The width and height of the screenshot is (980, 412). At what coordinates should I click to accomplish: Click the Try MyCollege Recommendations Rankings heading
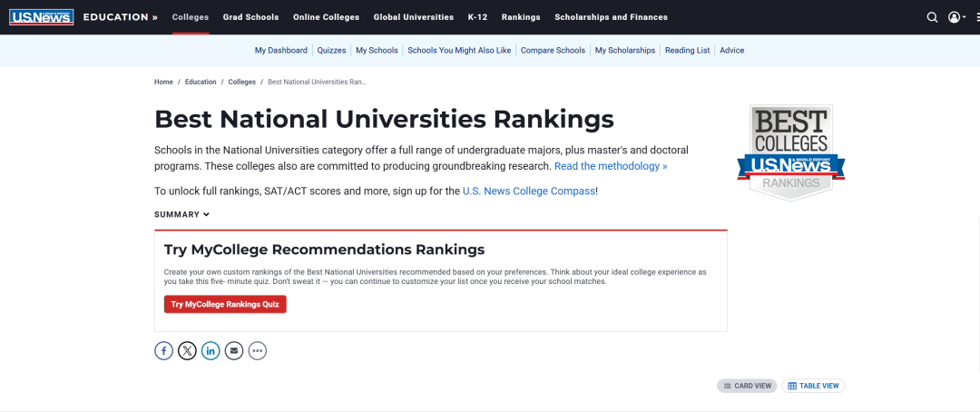324,250
